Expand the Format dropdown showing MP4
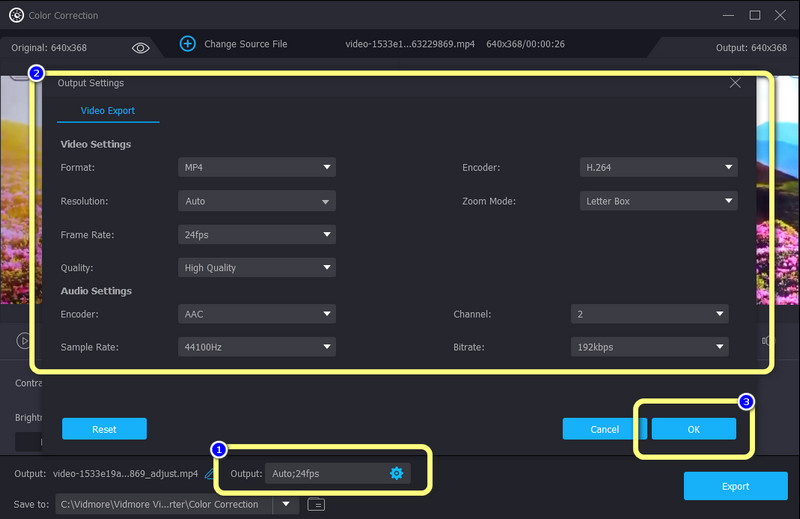The width and height of the screenshot is (800, 519). click(257, 168)
